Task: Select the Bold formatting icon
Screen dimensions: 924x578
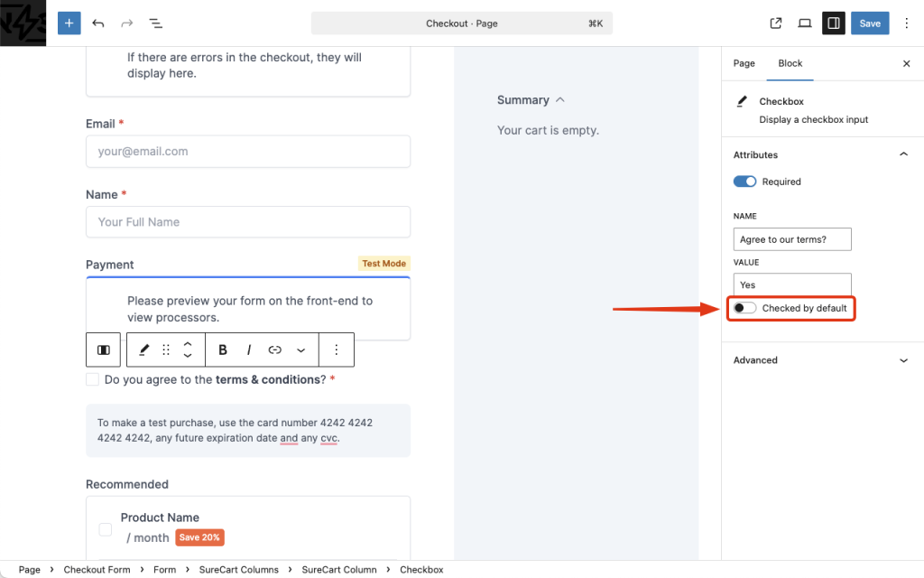Action: pos(222,350)
